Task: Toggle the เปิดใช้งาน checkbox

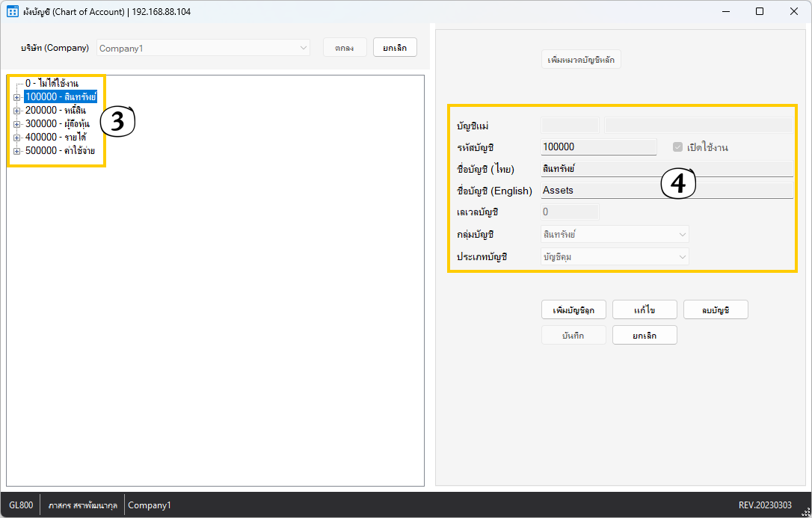Action: click(678, 147)
